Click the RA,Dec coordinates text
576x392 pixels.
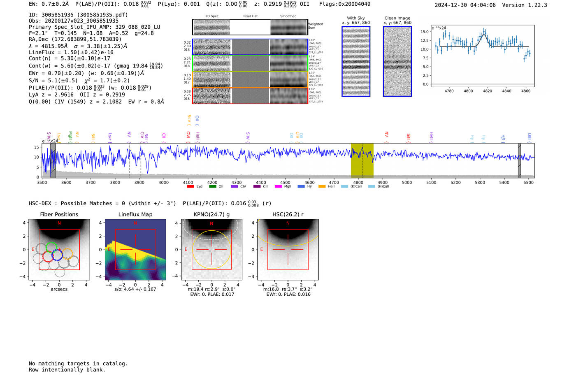(x=75, y=39)
